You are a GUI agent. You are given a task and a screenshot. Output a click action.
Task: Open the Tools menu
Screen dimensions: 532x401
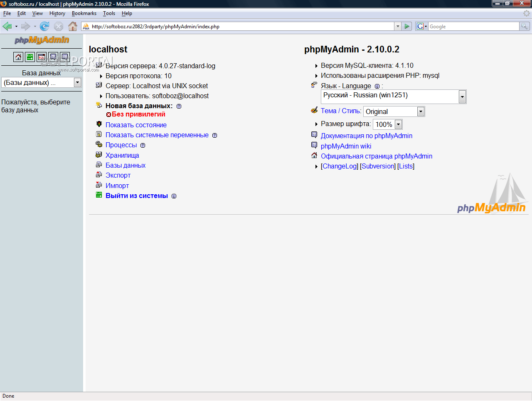pos(109,13)
